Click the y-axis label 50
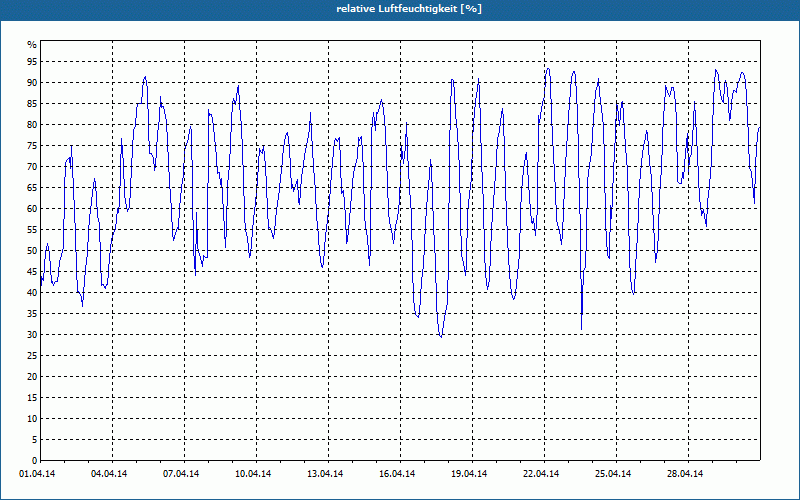The height and width of the screenshot is (500, 800). coord(32,251)
